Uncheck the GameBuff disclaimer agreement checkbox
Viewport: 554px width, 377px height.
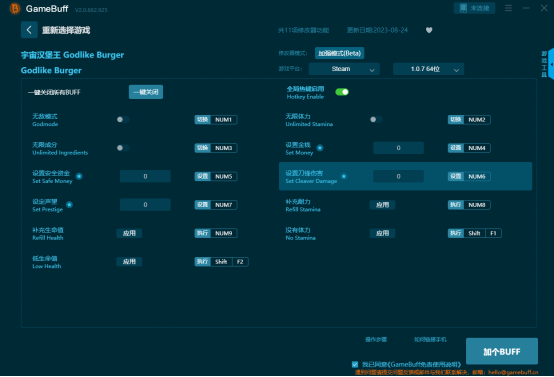pyautogui.click(x=355, y=364)
